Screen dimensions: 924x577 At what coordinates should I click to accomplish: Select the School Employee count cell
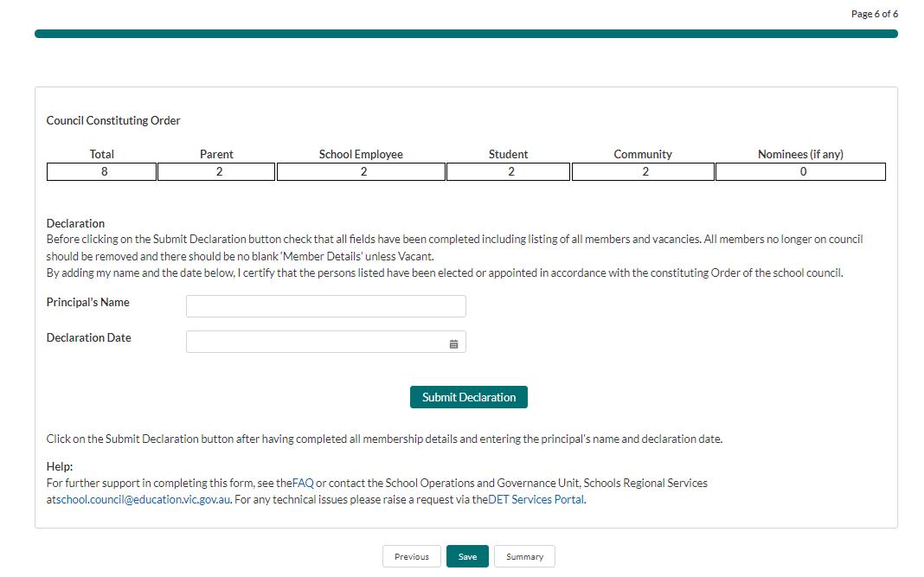[361, 171]
